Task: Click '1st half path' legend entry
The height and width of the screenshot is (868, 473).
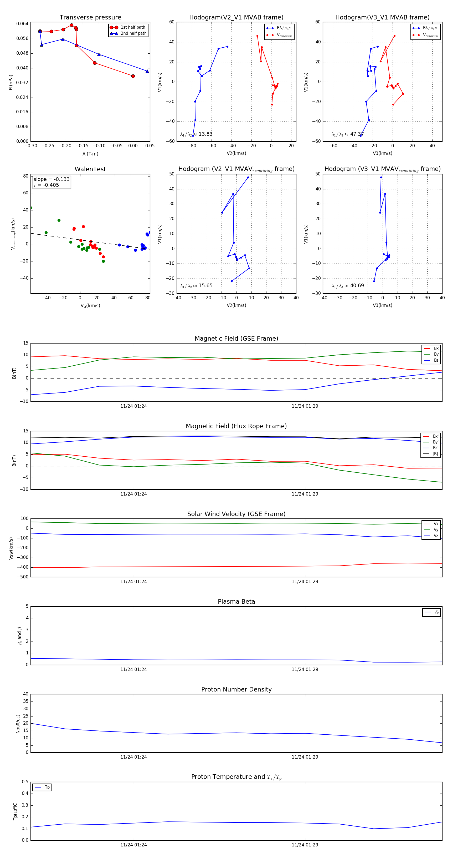Action: point(128,27)
